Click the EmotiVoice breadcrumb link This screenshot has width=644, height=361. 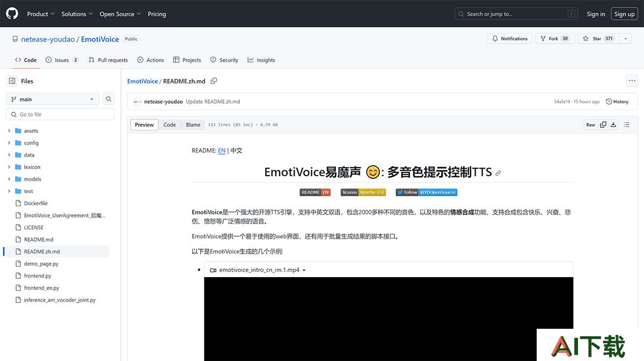coord(142,81)
